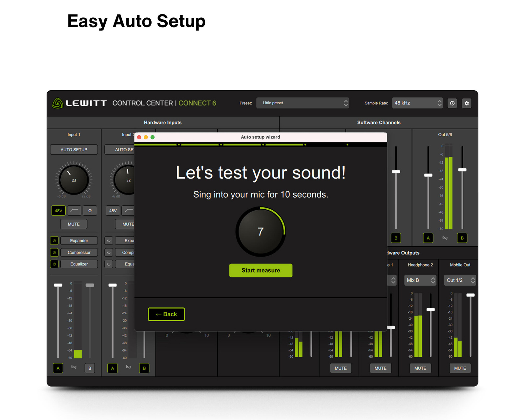The image size is (525, 420).
Task: Open settings gear in Control Center
Action: [467, 103]
